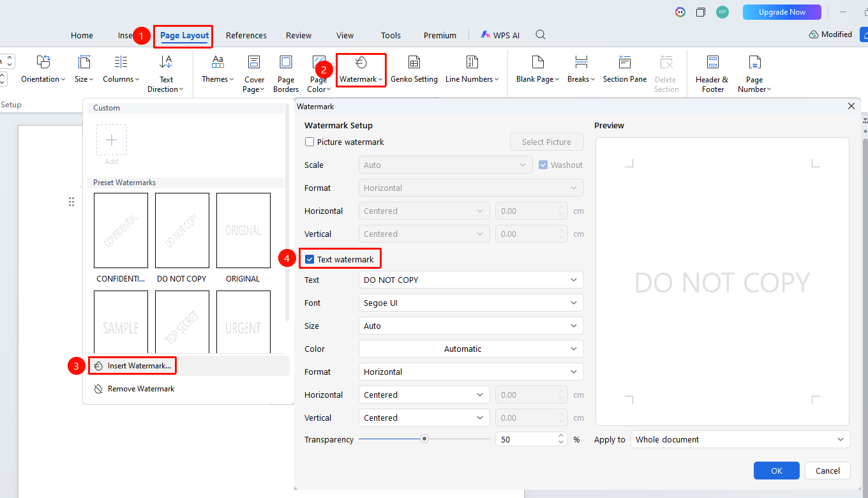Open the Text Direction menu

point(166,73)
